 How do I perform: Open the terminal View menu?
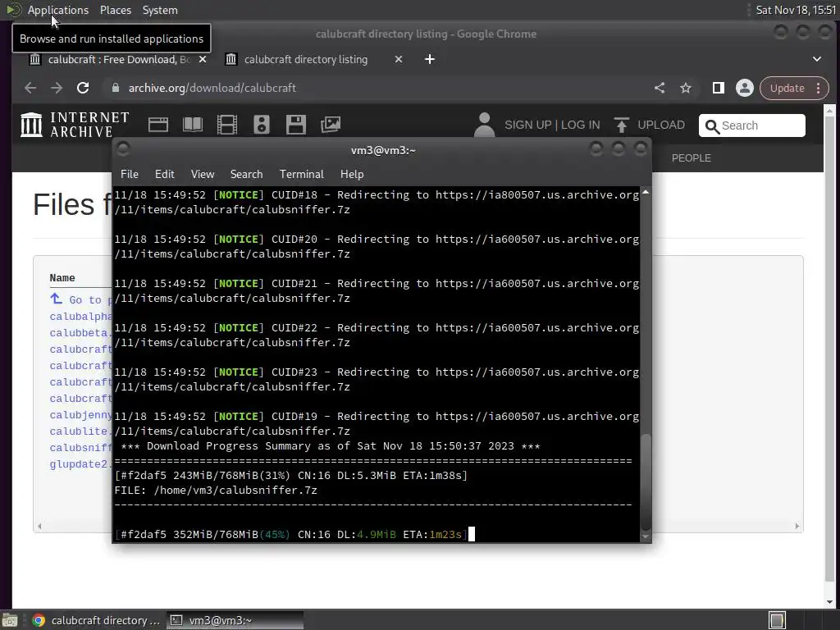[203, 174]
